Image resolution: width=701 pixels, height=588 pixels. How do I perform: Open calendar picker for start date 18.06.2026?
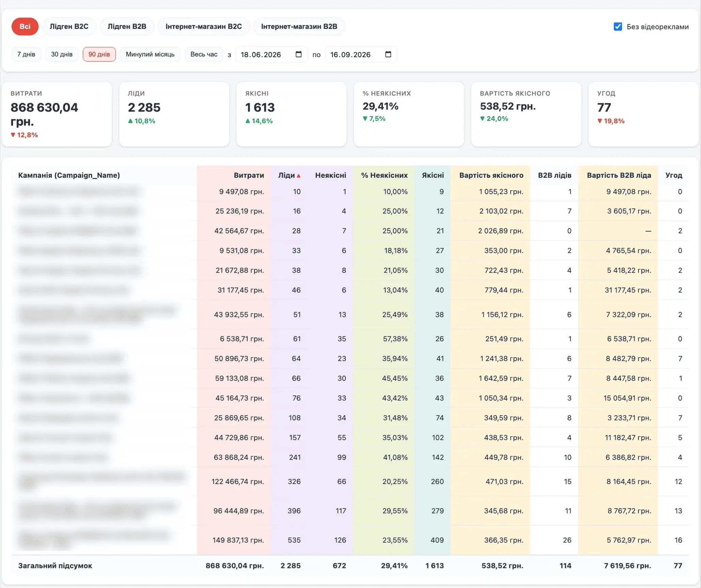click(299, 54)
